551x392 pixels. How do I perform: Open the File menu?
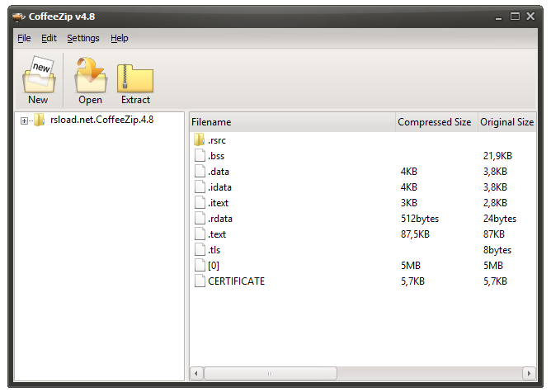[x=24, y=38]
